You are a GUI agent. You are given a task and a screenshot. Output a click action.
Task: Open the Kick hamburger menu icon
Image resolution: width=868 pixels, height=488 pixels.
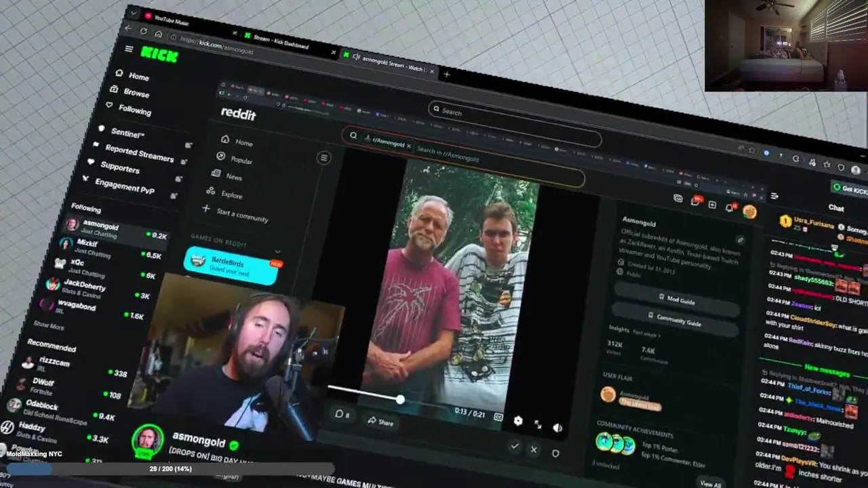129,49
